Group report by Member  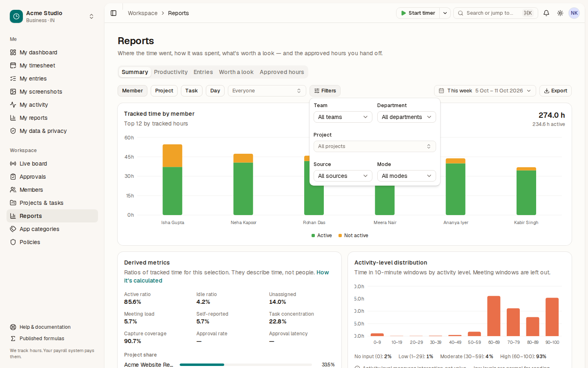[x=132, y=91]
